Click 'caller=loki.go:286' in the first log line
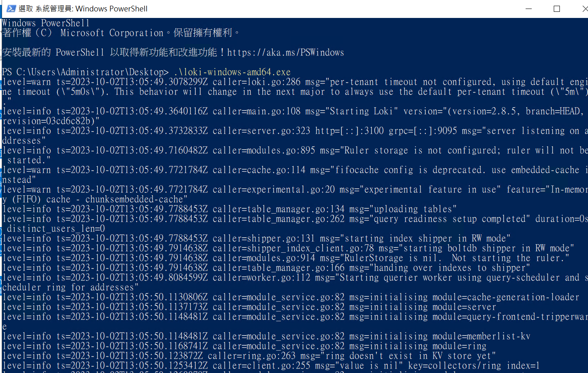The width and height of the screenshot is (588, 373). [256, 82]
